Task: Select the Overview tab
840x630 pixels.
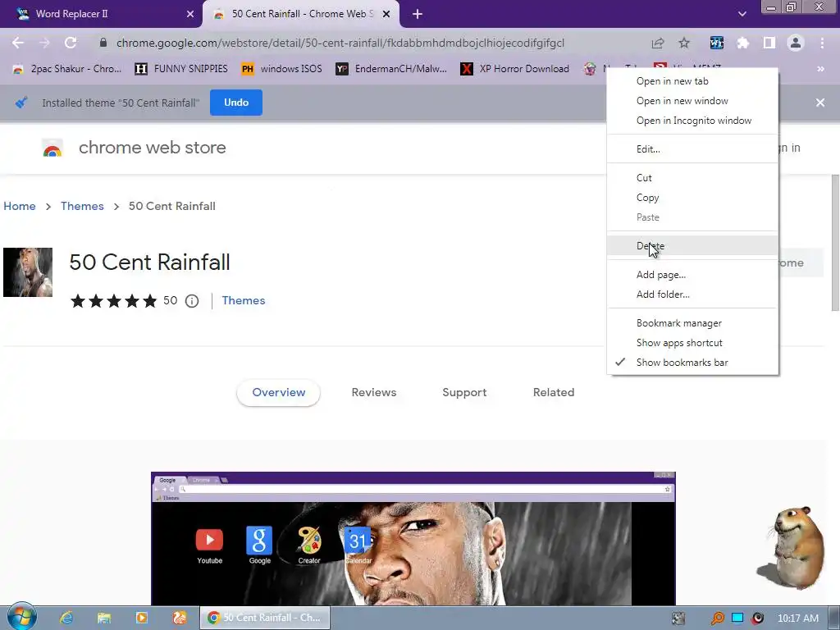Action: pos(279,393)
